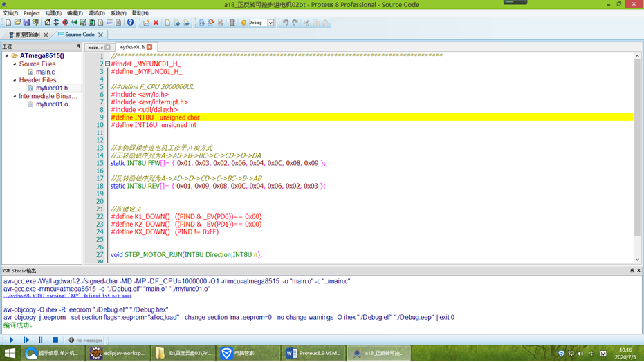
Task: Click the Cut scissors icon
Action: click(306, 23)
